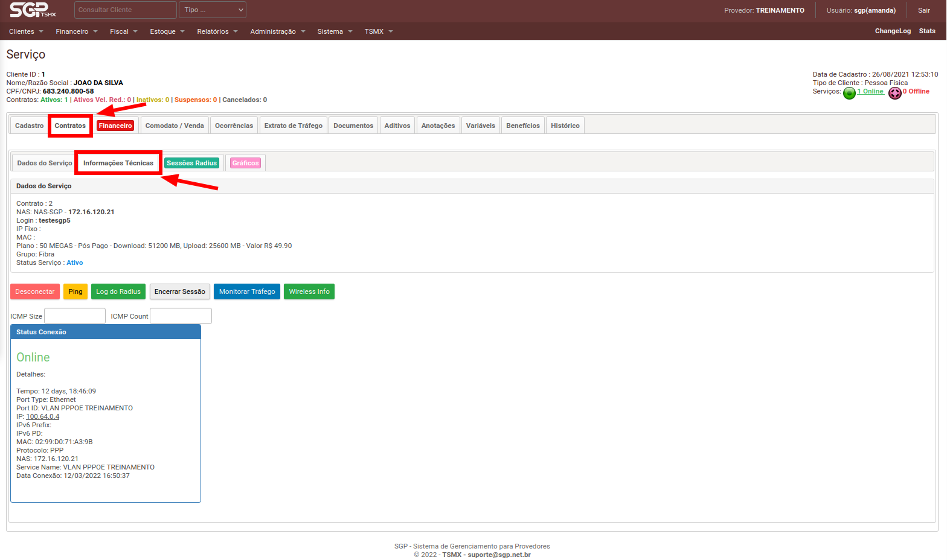Open the Administração menu

pos(277,31)
